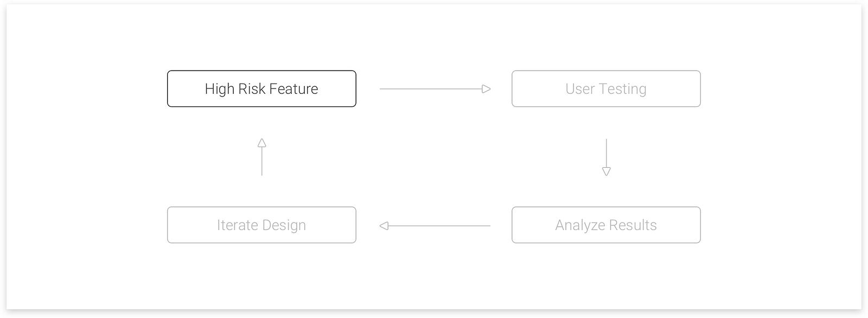Click the "Iterate Design" text label
The width and height of the screenshot is (868, 318).
click(261, 225)
